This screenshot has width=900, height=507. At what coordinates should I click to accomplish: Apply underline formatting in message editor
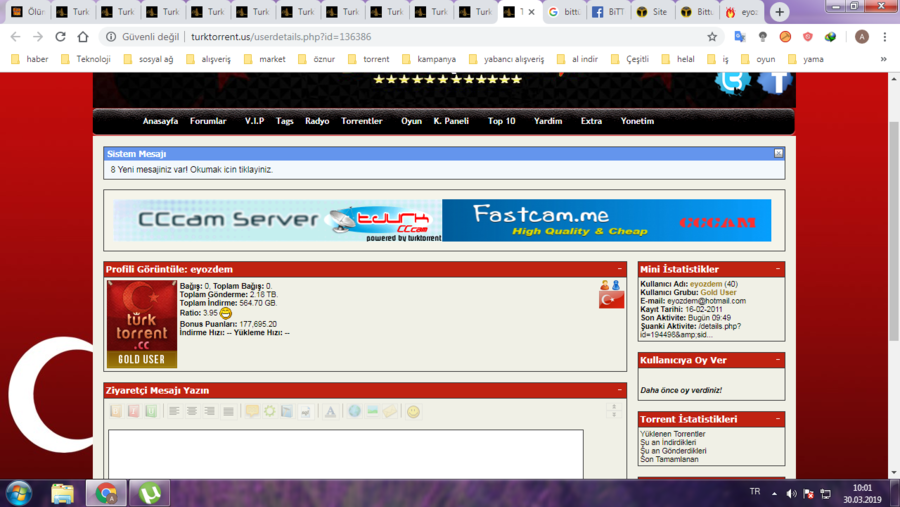[151, 411]
